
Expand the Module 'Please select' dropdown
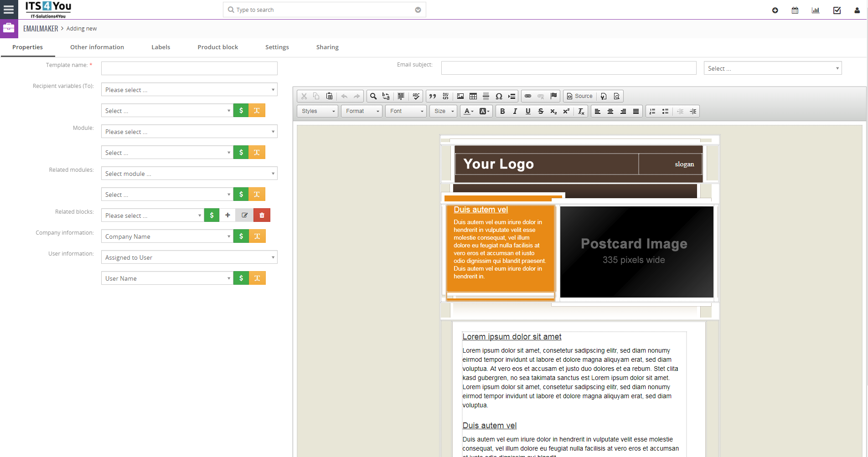189,132
